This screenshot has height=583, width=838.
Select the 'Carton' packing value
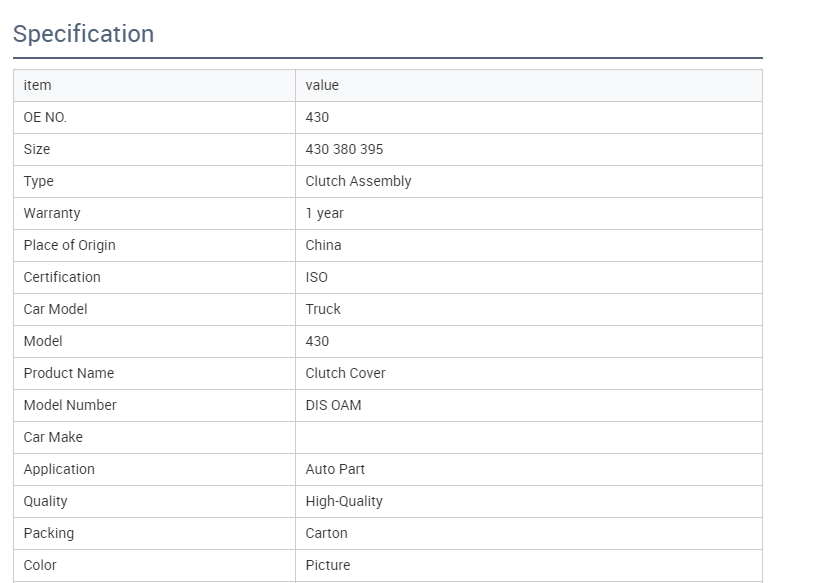(327, 533)
